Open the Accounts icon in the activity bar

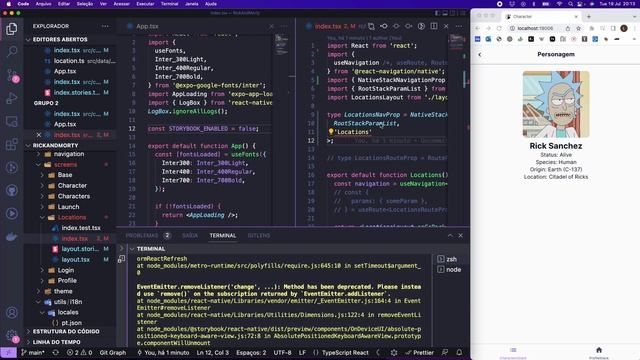pos(11,313)
